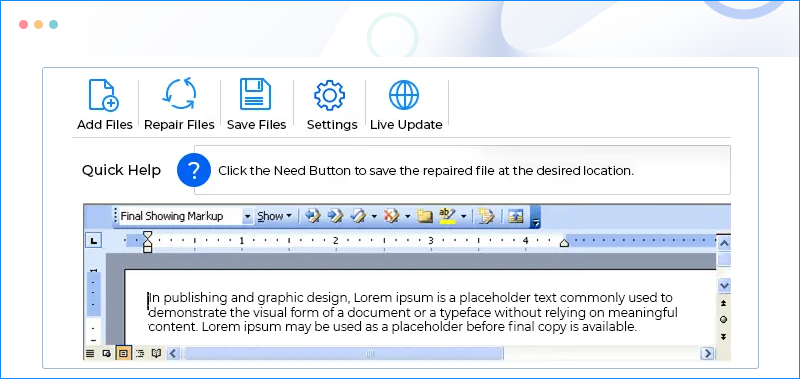Click the Settings label

332,125
